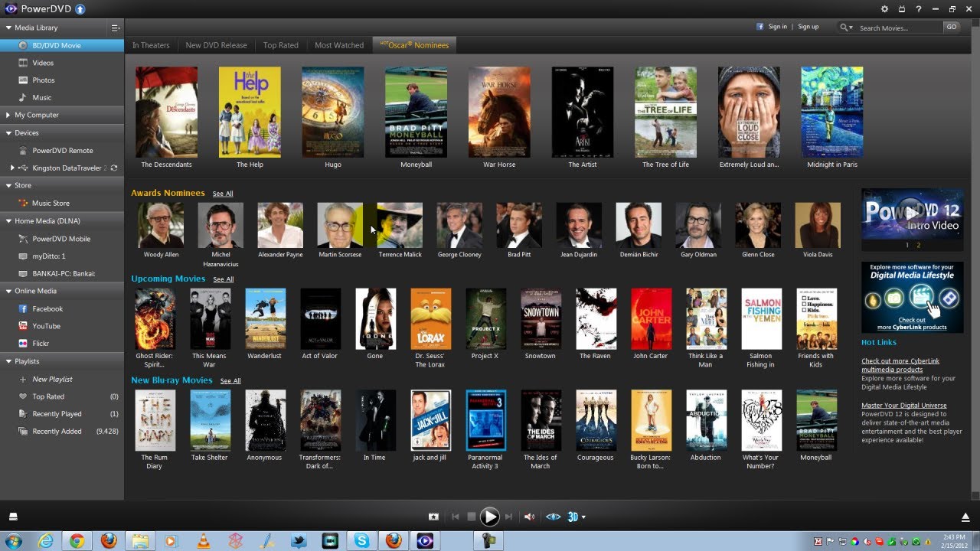
Task: Play the PowerDVD 12 Intro Video thumbnail
Action: click(913, 214)
